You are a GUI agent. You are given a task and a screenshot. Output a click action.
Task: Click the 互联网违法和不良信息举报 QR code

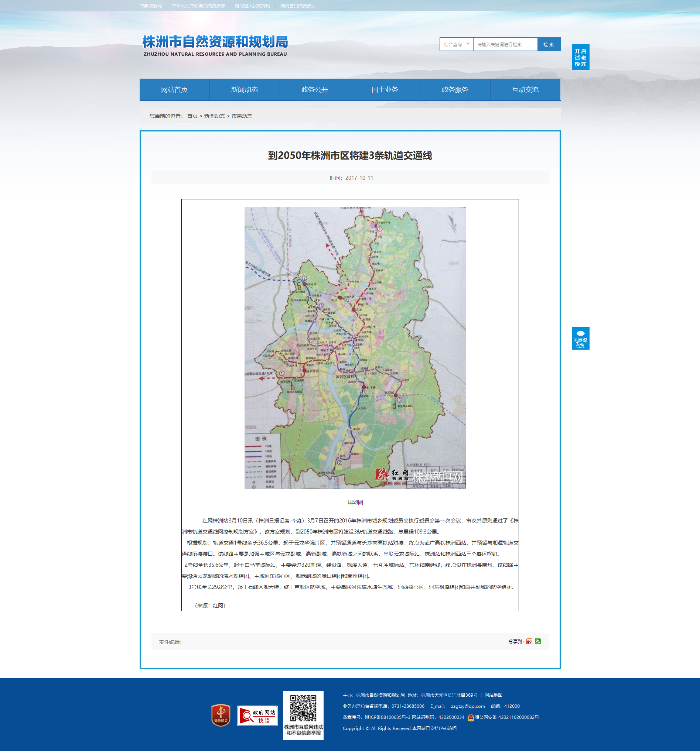coord(303,715)
